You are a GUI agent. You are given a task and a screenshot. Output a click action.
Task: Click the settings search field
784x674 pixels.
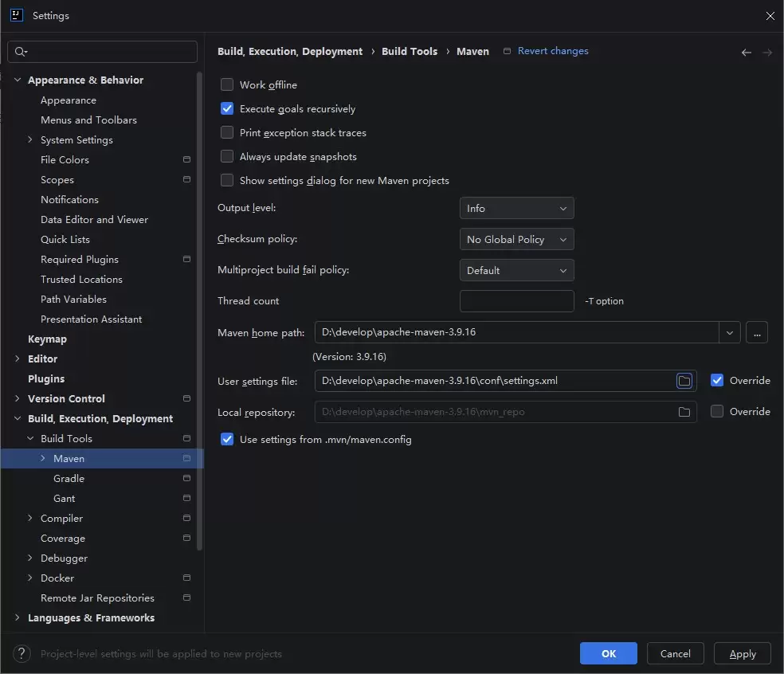tap(103, 52)
